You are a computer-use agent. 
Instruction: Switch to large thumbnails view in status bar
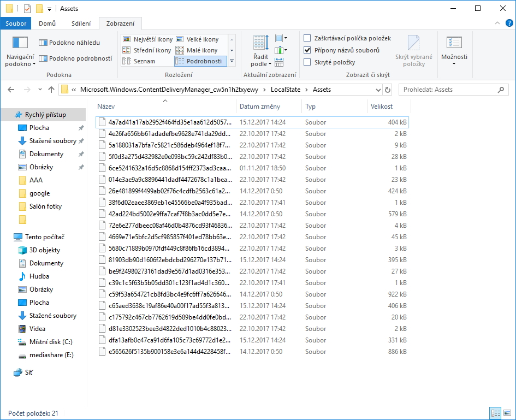pos(507,413)
